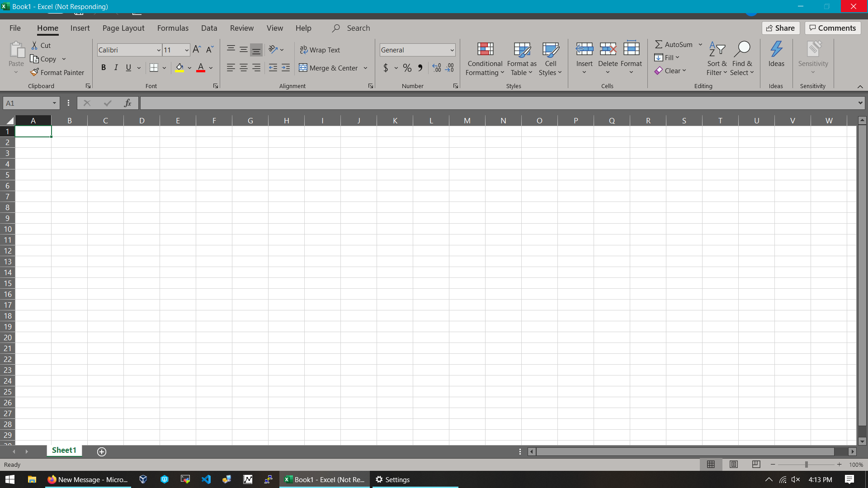Open the font name dropdown
Viewport: 868px width, 488px height.
(158, 50)
